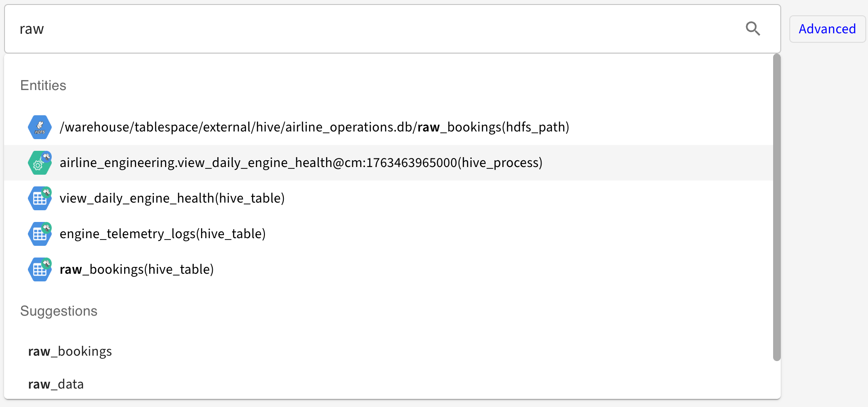Click the search magnifier icon

(x=752, y=29)
